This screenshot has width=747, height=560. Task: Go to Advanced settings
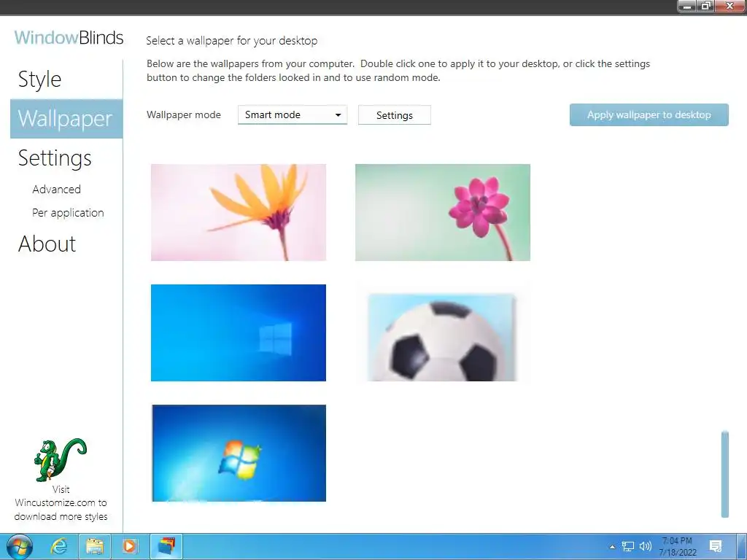56,190
